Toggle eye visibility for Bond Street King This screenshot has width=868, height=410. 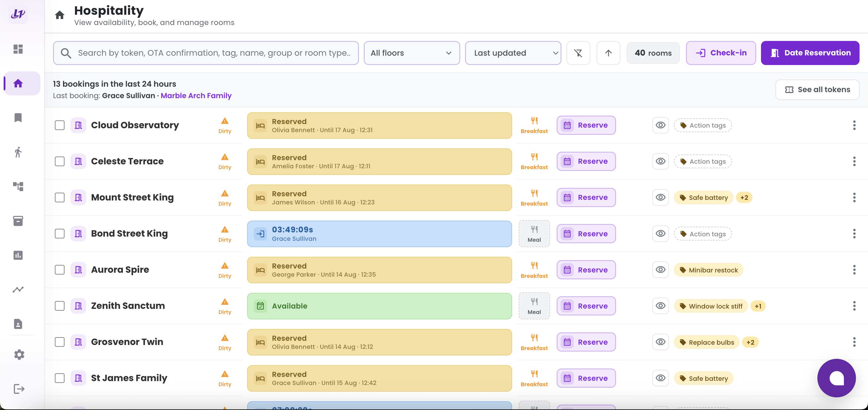(660, 234)
